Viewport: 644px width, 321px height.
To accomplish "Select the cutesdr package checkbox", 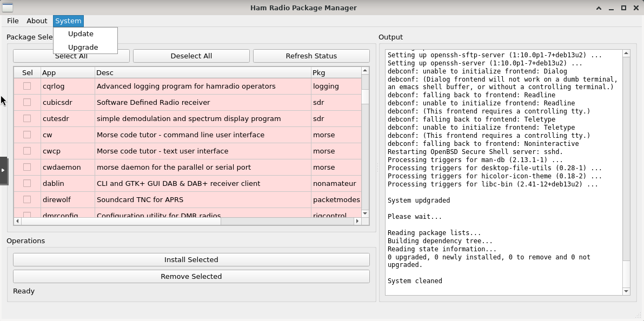I will click(x=27, y=119).
